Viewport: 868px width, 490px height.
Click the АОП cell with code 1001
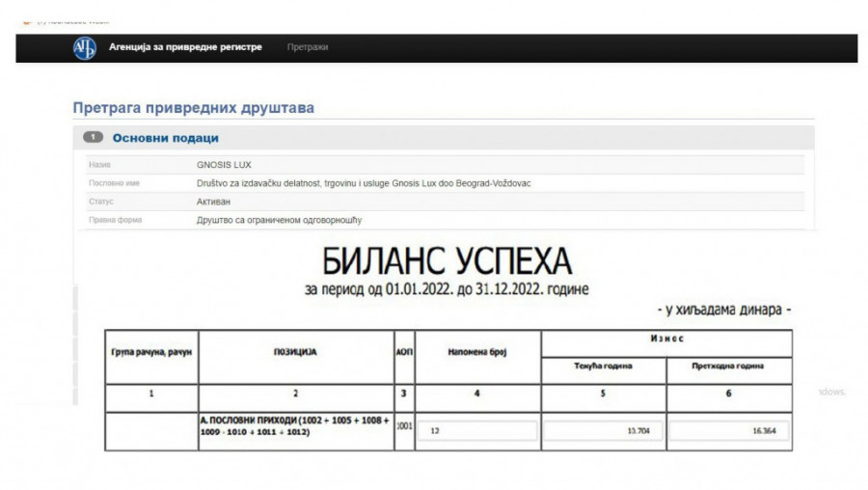(404, 425)
